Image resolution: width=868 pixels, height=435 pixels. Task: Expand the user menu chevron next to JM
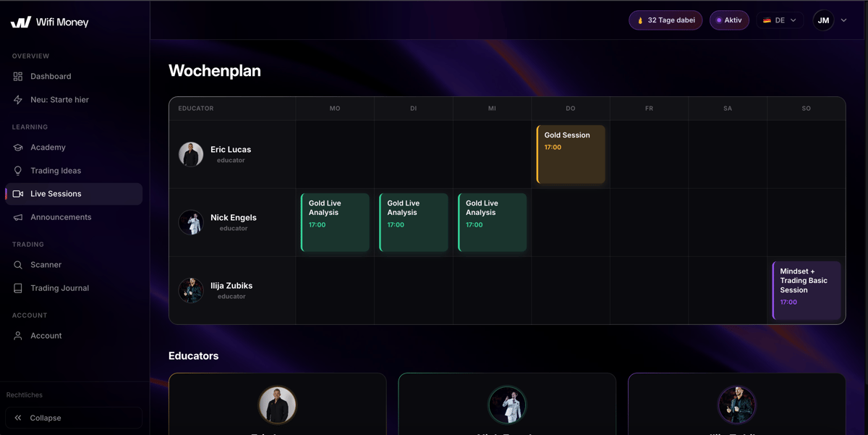click(843, 20)
